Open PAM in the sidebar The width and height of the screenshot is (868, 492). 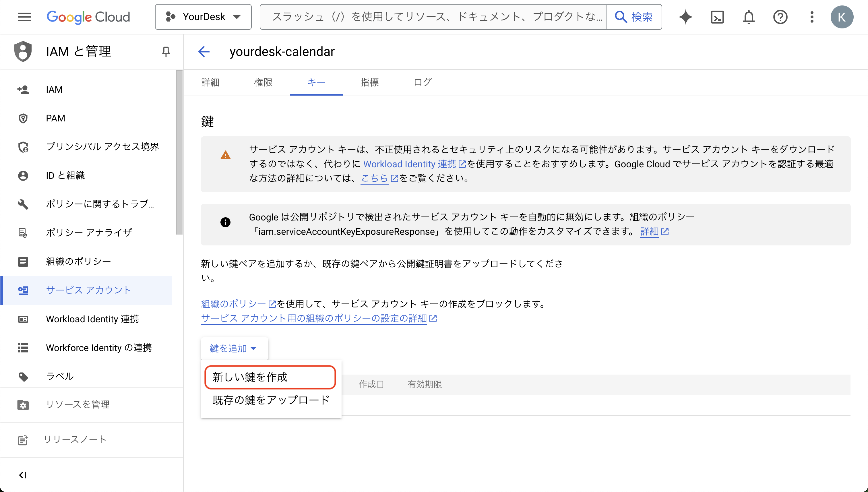[86, 118]
